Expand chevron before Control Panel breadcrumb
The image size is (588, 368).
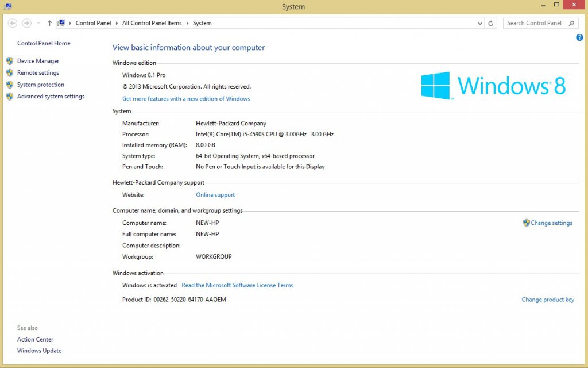click(70, 23)
